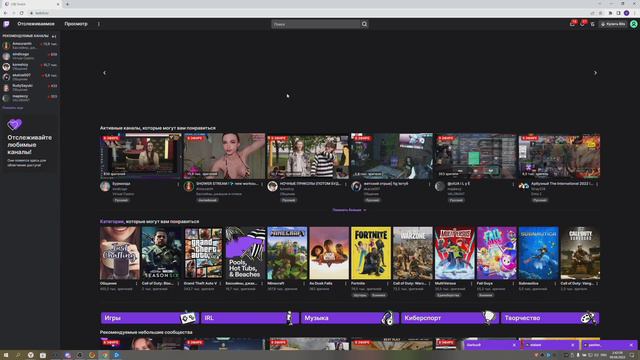Open the three-dot more menu beside Просмотр
This screenshot has height=360, width=640.
tap(99, 24)
